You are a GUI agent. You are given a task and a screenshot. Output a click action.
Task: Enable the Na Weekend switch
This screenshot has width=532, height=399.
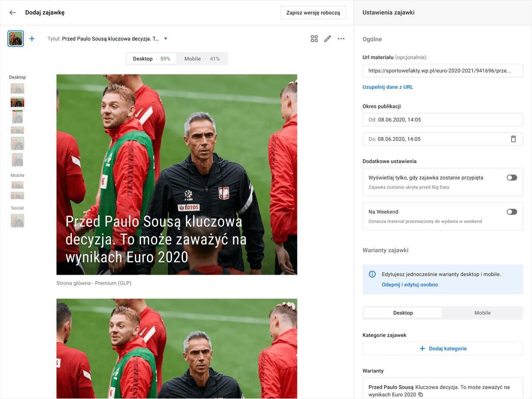512,212
